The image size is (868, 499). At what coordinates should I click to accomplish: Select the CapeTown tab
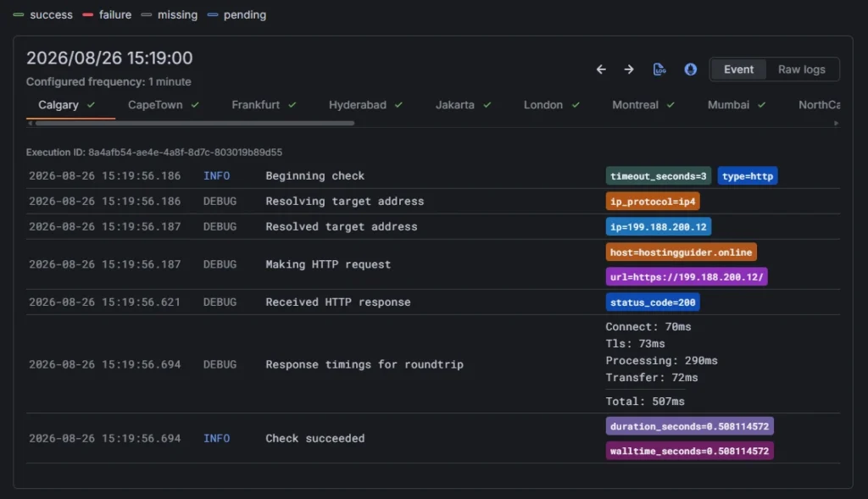pyautogui.click(x=164, y=104)
